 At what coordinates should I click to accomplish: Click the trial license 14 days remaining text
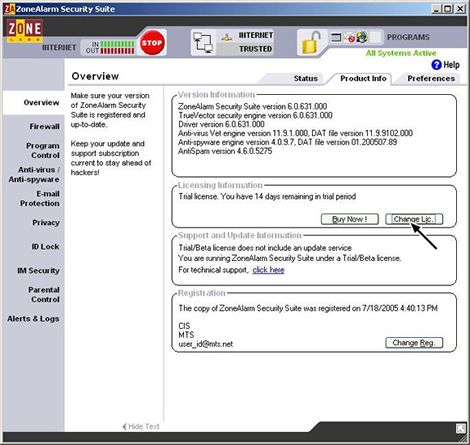pyautogui.click(x=267, y=196)
